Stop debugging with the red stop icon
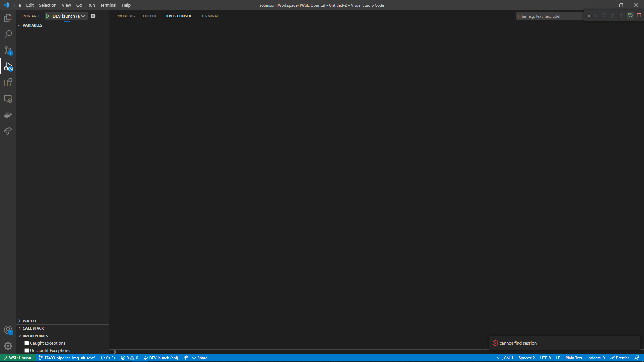644x362 pixels. [639, 15]
